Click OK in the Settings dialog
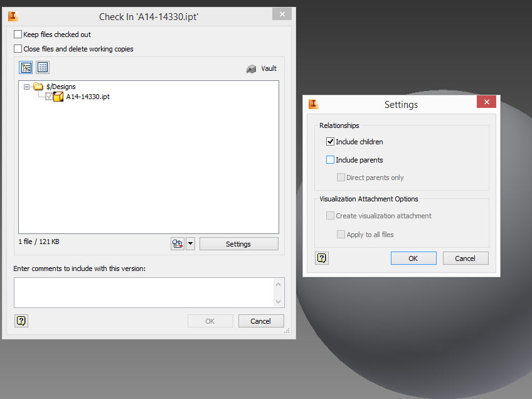The width and height of the screenshot is (532, 399). (413, 258)
